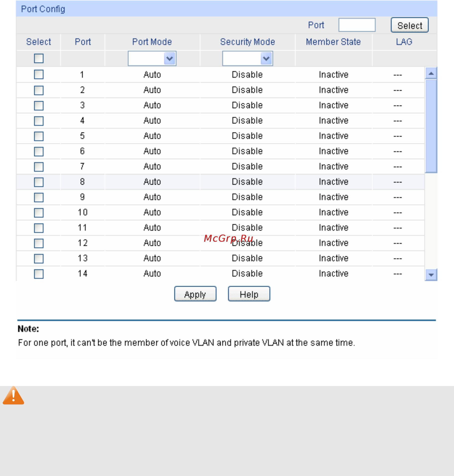Image resolution: width=454 pixels, height=476 pixels.
Task: Click the Port column header
Action: tap(83, 42)
